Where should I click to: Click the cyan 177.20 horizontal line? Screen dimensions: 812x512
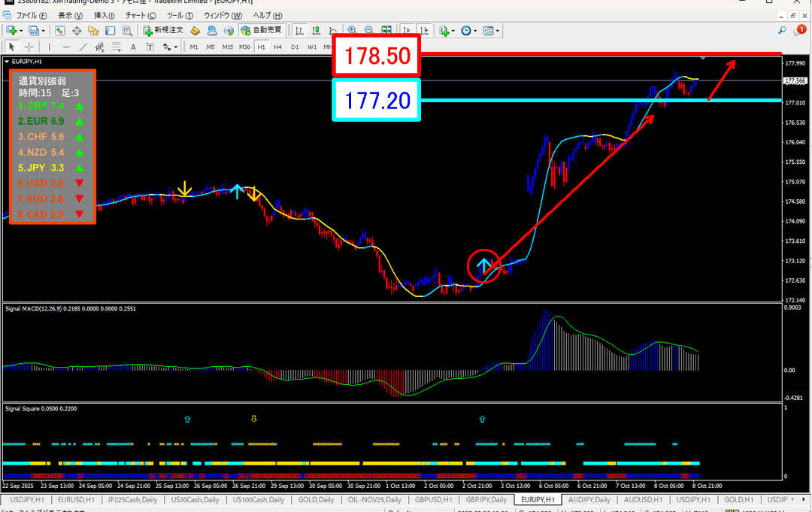pyautogui.click(x=601, y=100)
